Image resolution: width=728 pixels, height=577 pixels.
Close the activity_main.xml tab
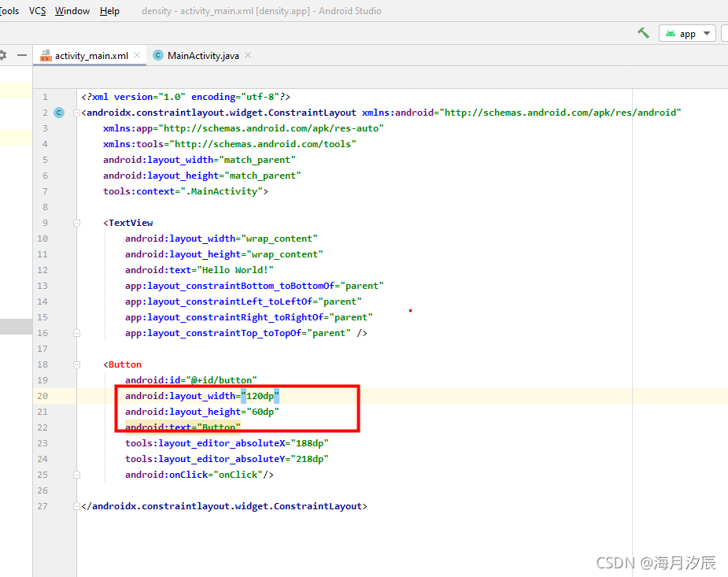[x=137, y=55]
